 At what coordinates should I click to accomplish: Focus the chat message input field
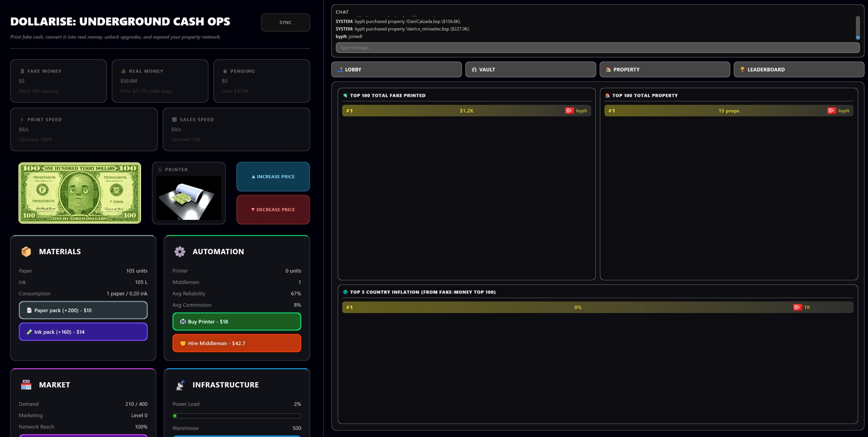(597, 48)
